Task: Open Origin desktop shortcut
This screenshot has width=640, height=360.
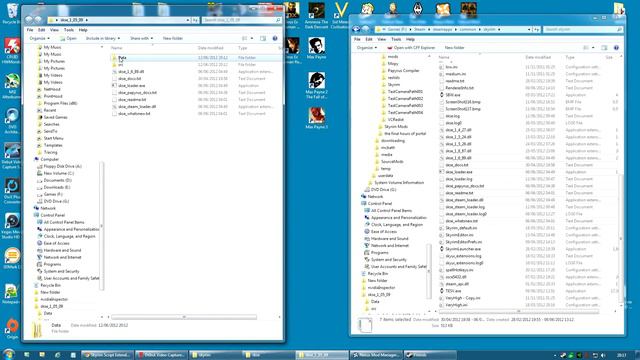Action: click(x=12, y=329)
